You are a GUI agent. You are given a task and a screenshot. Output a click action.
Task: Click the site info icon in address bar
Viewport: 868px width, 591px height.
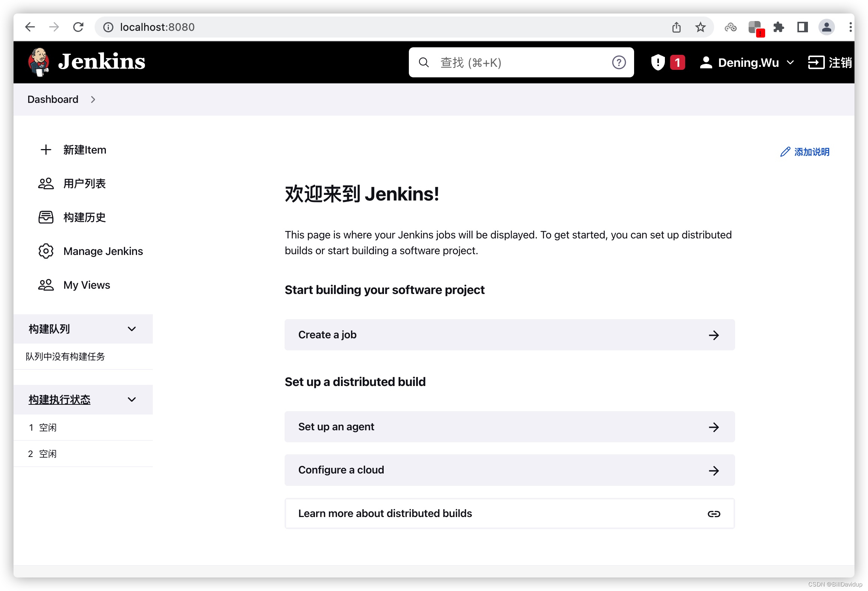pos(108,27)
